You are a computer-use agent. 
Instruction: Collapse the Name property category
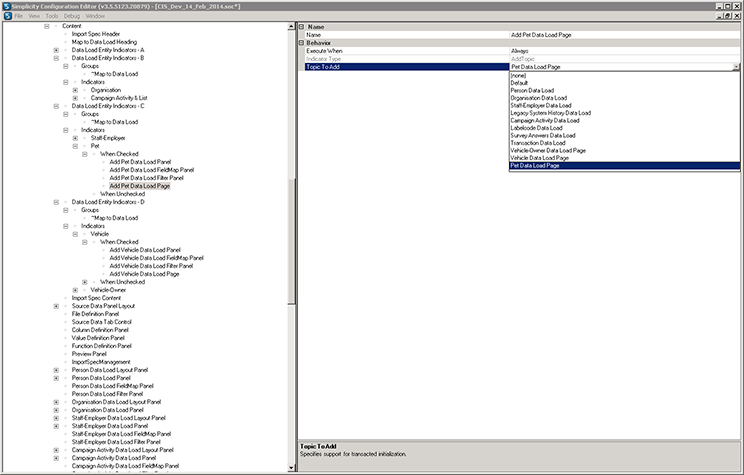pos(301,27)
